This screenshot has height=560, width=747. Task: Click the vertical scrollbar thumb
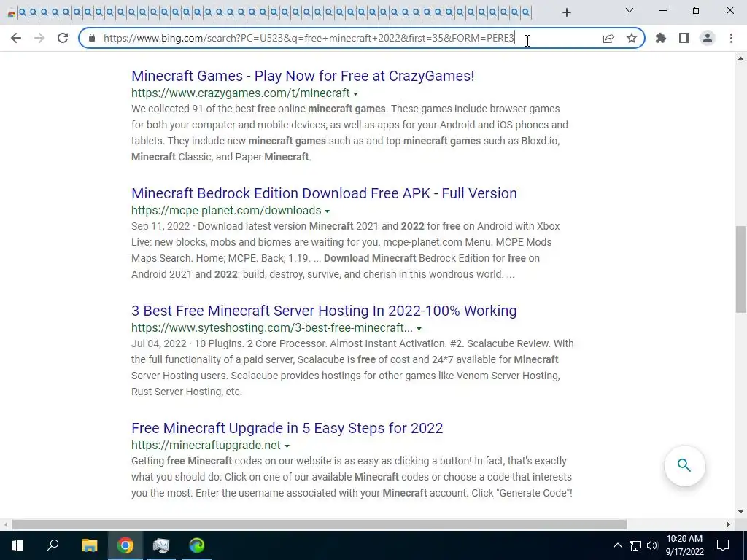tap(740, 269)
